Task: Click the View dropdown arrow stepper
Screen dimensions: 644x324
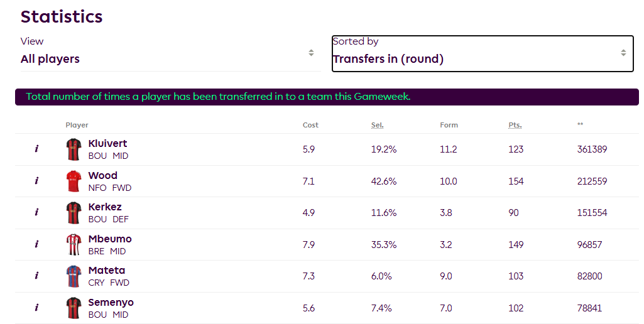Action: (311, 53)
